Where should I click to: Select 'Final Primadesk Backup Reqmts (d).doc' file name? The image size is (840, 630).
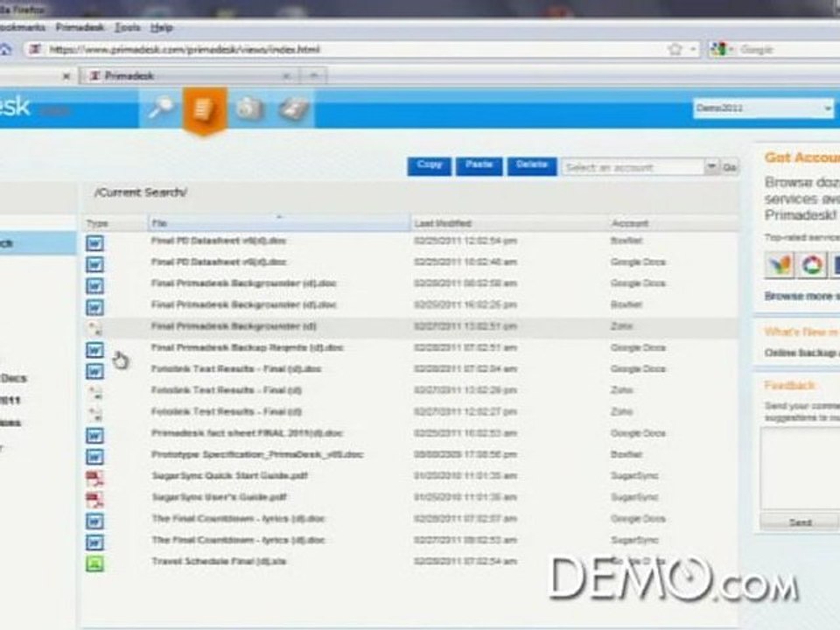(248, 347)
